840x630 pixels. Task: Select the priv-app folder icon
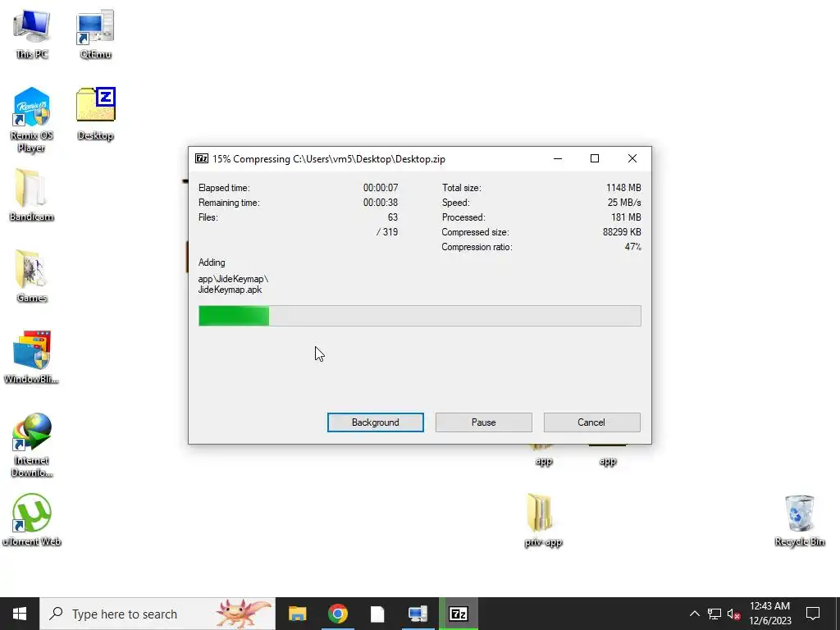point(543,519)
